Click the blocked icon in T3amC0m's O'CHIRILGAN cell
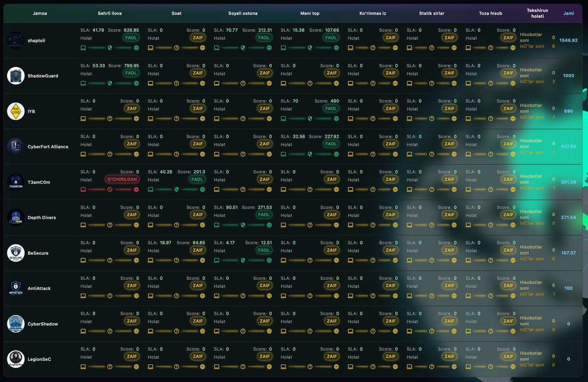The width and height of the screenshot is (588, 382). pyautogui.click(x=109, y=189)
